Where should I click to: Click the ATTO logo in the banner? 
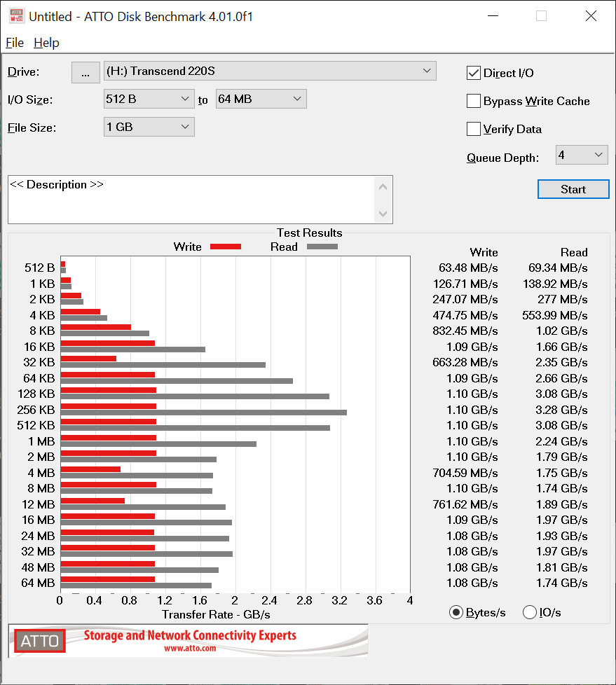pos(40,641)
